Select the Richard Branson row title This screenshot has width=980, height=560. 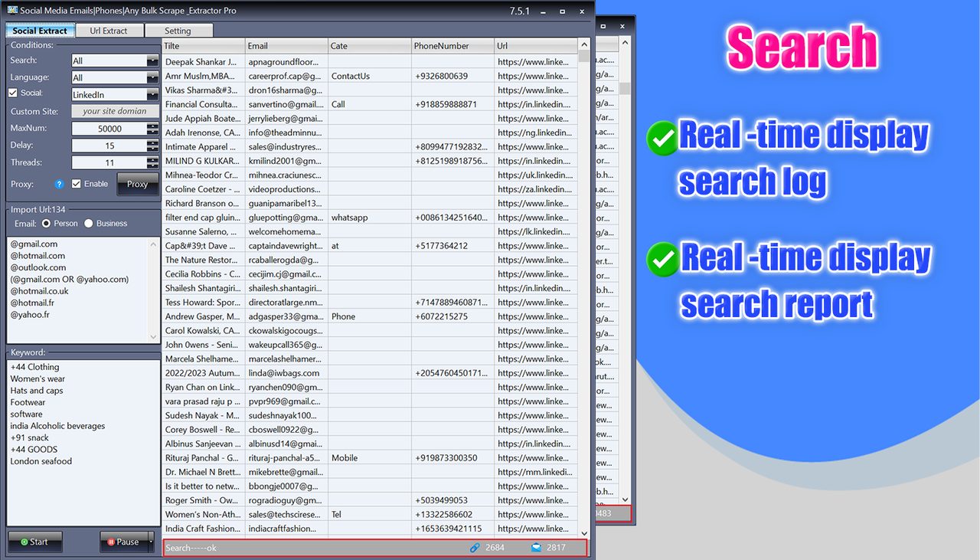pos(204,204)
